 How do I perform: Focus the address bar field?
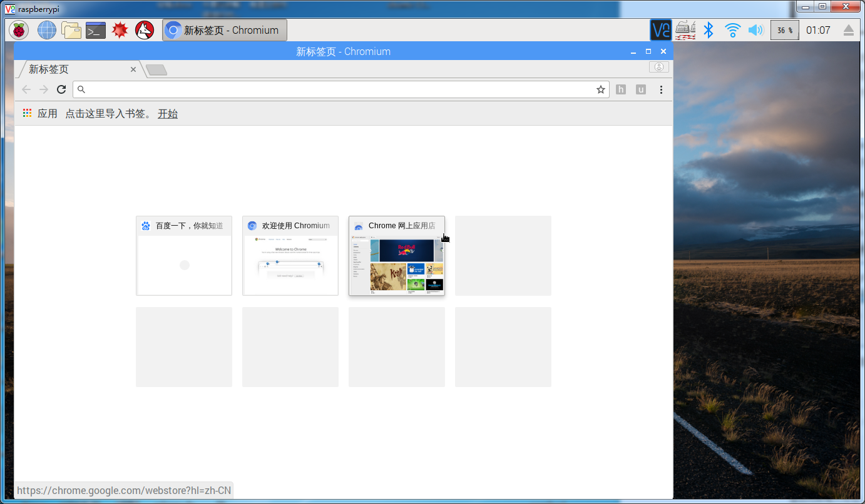point(341,89)
